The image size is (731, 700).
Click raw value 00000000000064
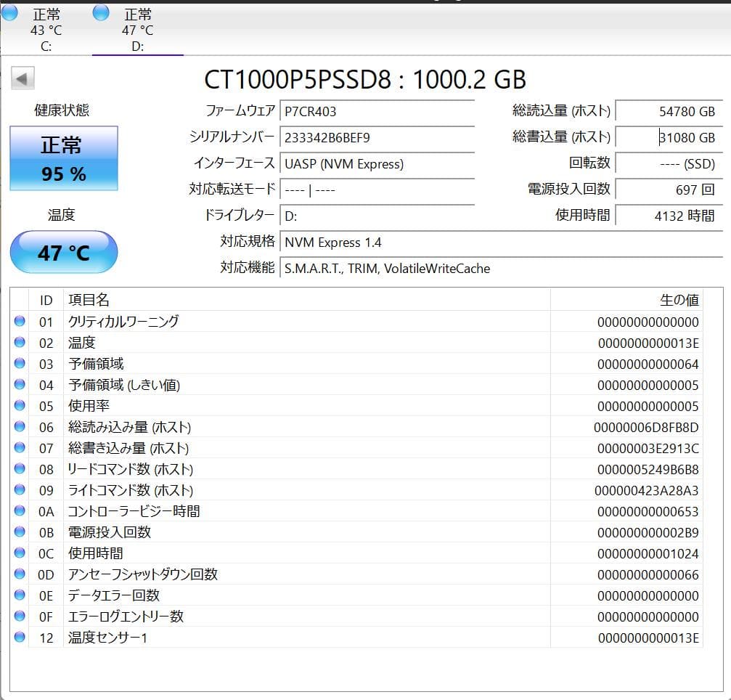[x=648, y=365]
